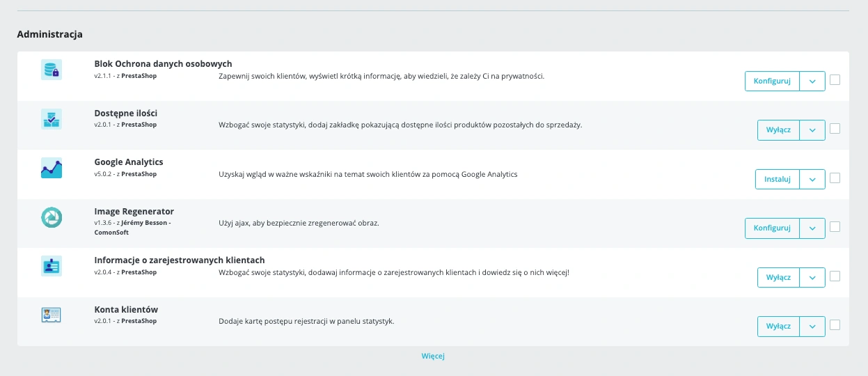
Task: Select the Image Regenerator module checkbox
Action: click(835, 227)
